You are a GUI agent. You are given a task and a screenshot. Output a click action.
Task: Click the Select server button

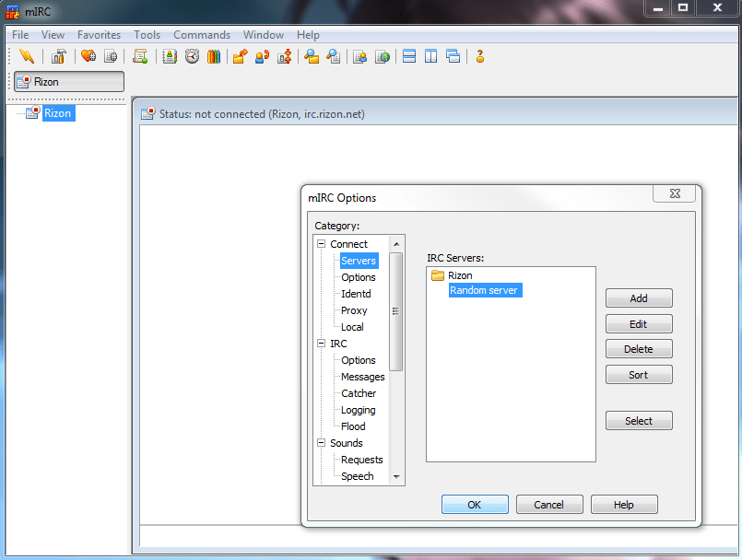click(639, 421)
